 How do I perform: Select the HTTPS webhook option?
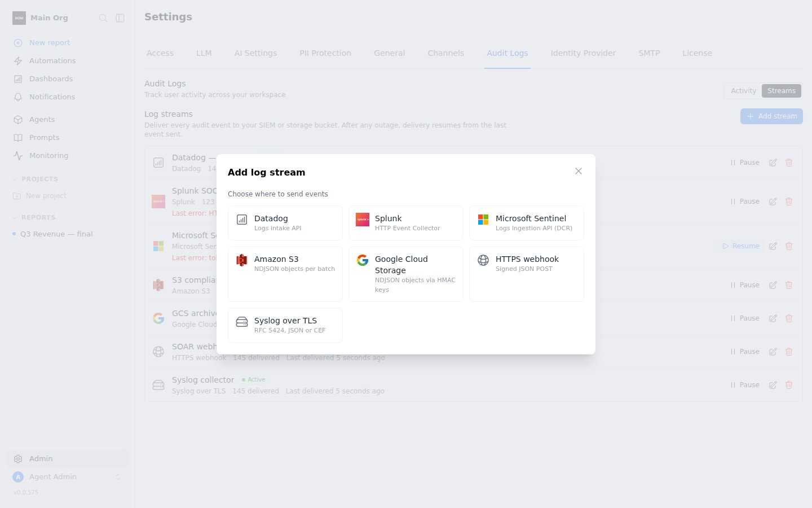click(527, 274)
